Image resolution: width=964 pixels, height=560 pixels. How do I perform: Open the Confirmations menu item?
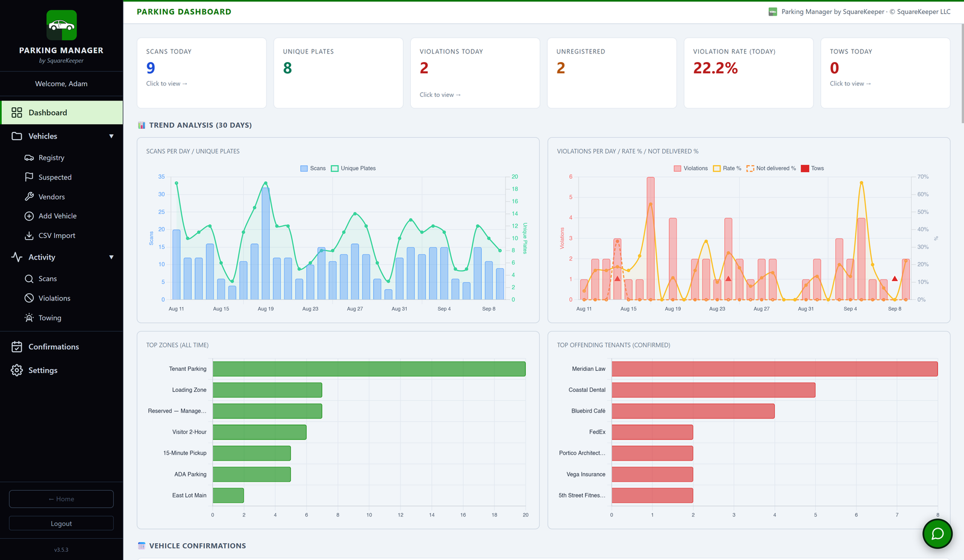pos(61,347)
